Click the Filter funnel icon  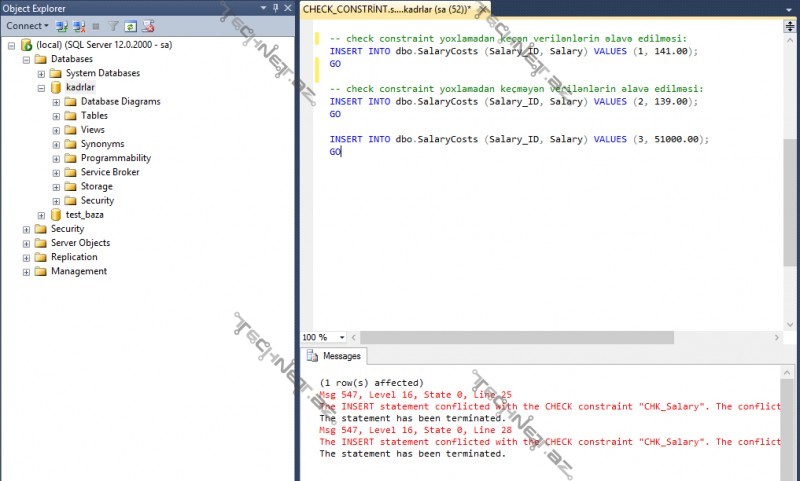click(x=113, y=26)
